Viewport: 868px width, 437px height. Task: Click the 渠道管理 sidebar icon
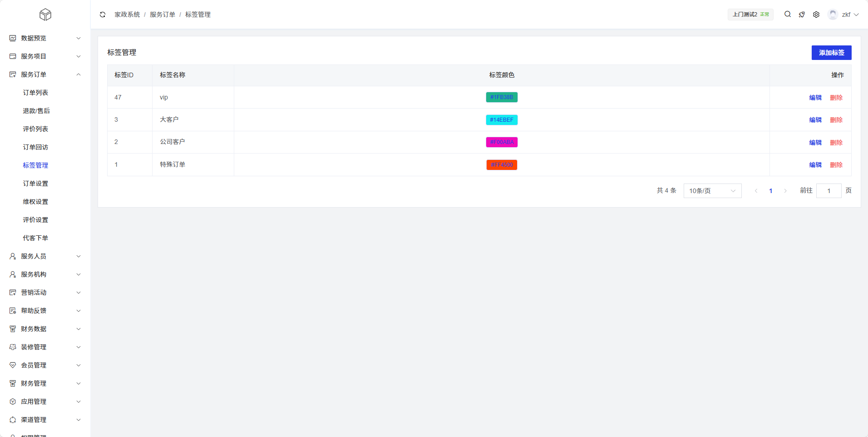[13, 420]
